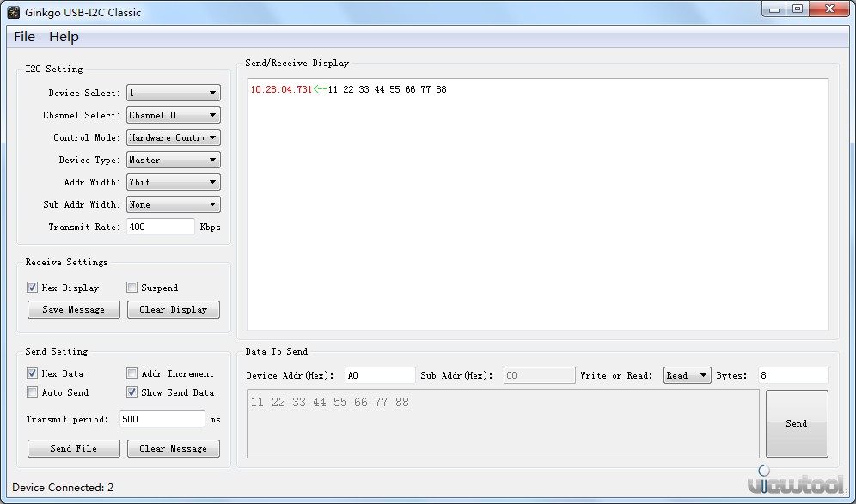This screenshot has height=504, width=856.
Task: Expand the Device Select dropdown
Action: (x=174, y=93)
